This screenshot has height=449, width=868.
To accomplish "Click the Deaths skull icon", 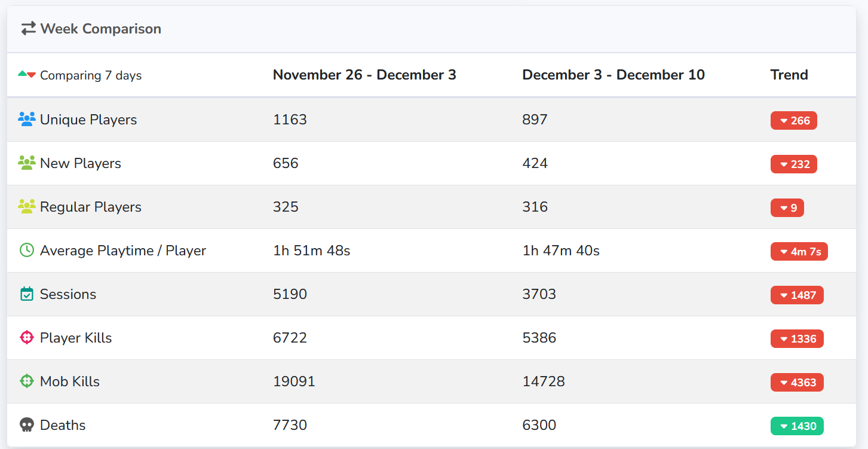I will [x=27, y=425].
